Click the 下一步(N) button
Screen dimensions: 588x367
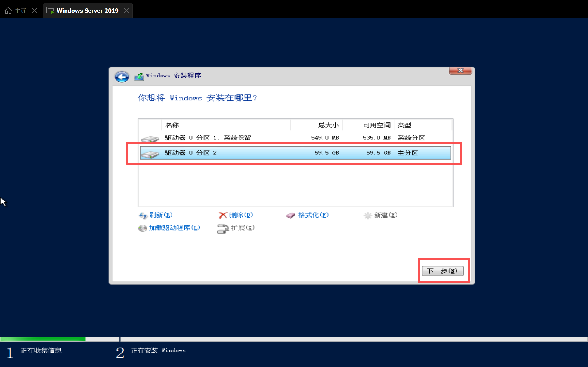[443, 271]
